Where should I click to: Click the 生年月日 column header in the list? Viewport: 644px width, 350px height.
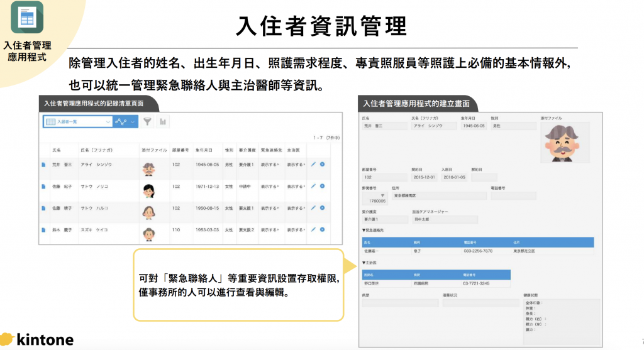point(204,150)
